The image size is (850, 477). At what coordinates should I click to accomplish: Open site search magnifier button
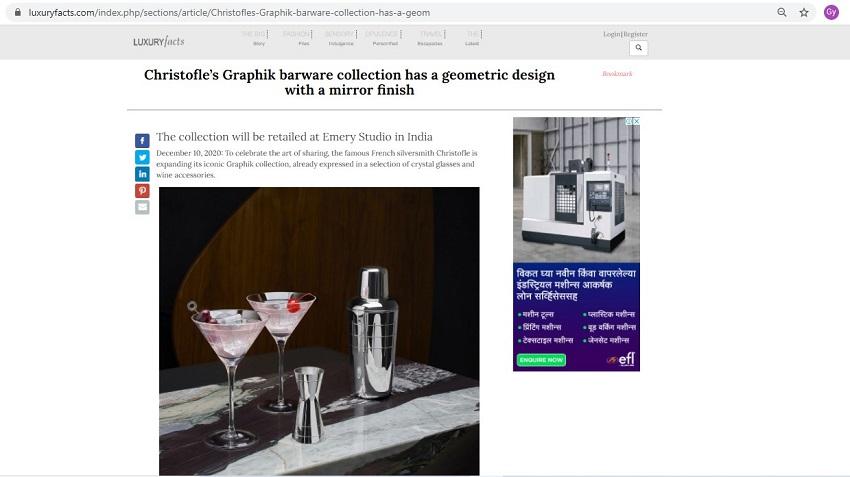pyautogui.click(x=639, y=48)
